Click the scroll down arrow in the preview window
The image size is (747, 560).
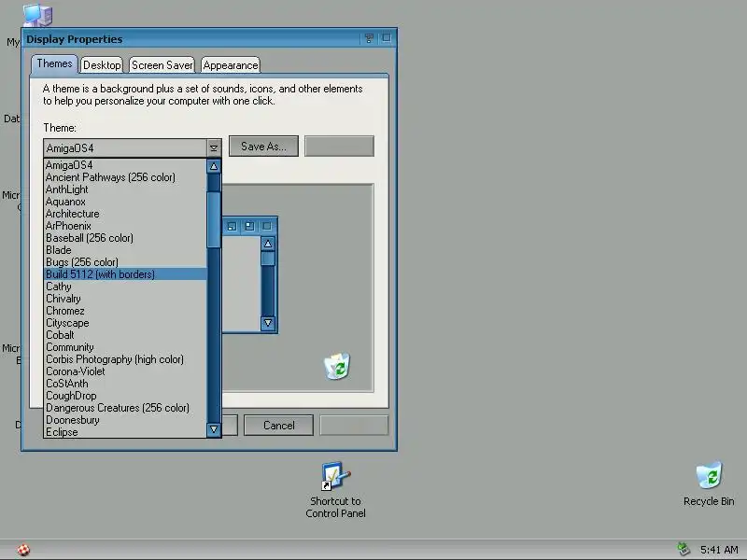point(268,323)
